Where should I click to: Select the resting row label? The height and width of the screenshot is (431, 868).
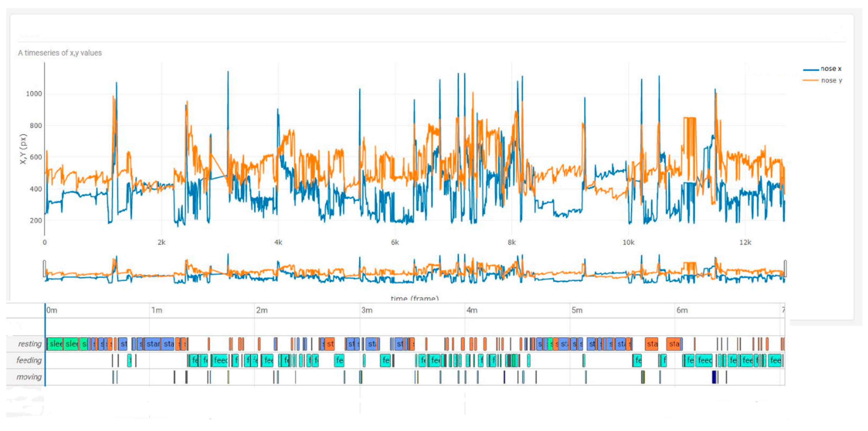click(30, 344)
